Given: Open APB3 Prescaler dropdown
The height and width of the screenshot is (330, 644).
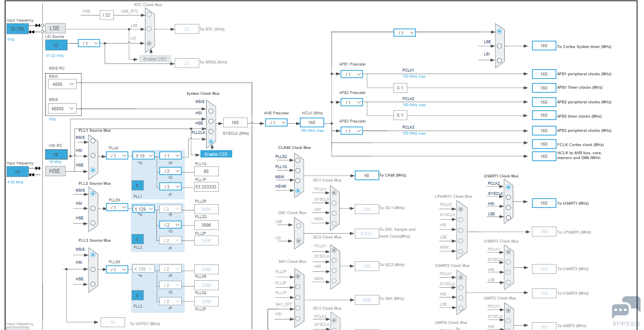Looking at the screenshot, I should coord(352,131).
